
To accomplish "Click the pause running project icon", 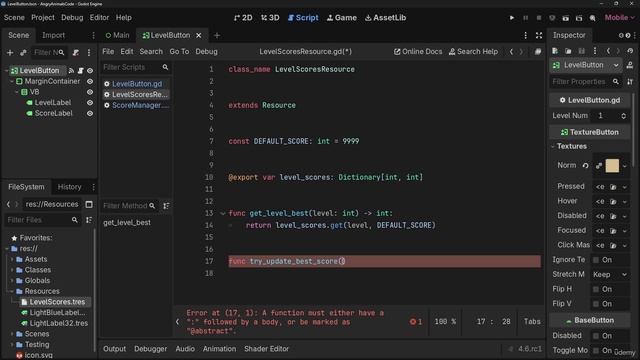I will click(x=525, y=18).
